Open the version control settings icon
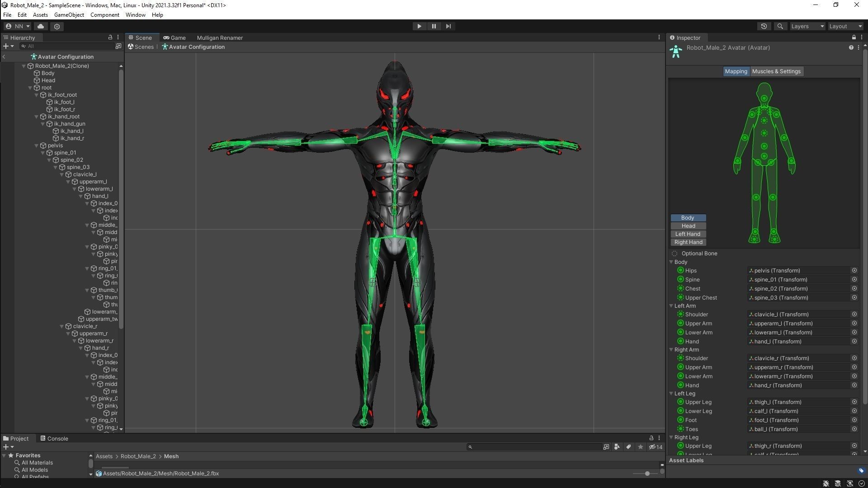868x488 pixels. tap(57, 26)
